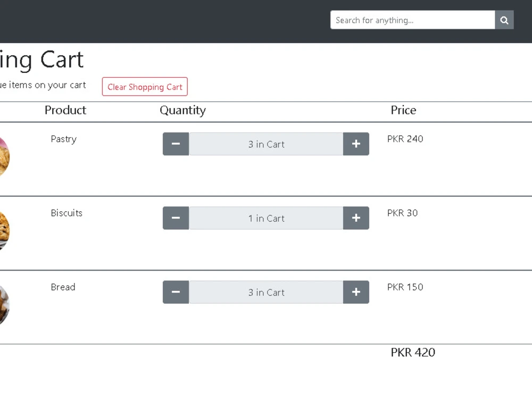Decrease Pastry quantity with minus button
This screenshot has width=532, height=399.
pyautogui.click(x=176, y=144)
